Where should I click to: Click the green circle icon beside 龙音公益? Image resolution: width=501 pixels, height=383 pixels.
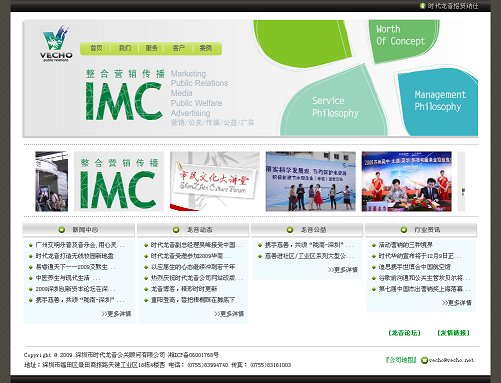tap(290, 230)
